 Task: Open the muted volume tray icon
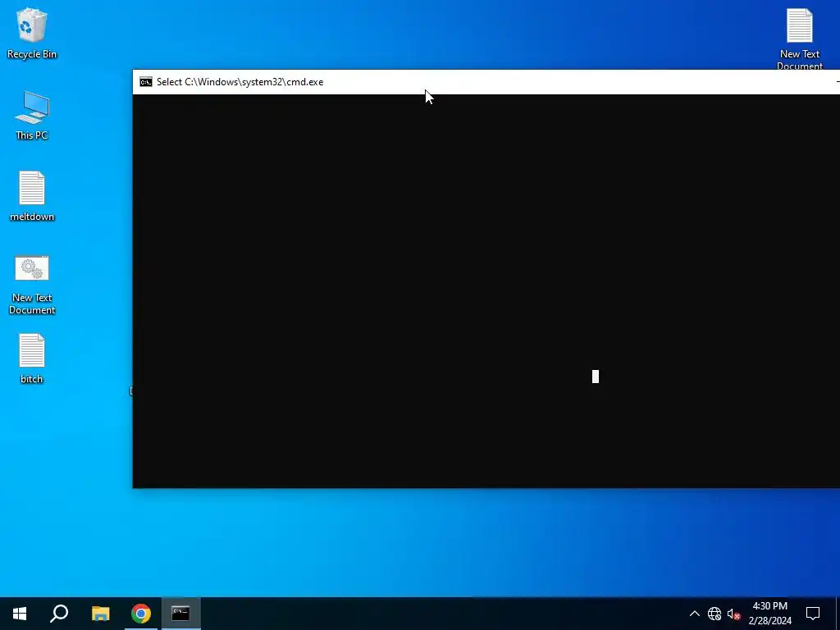734,614
